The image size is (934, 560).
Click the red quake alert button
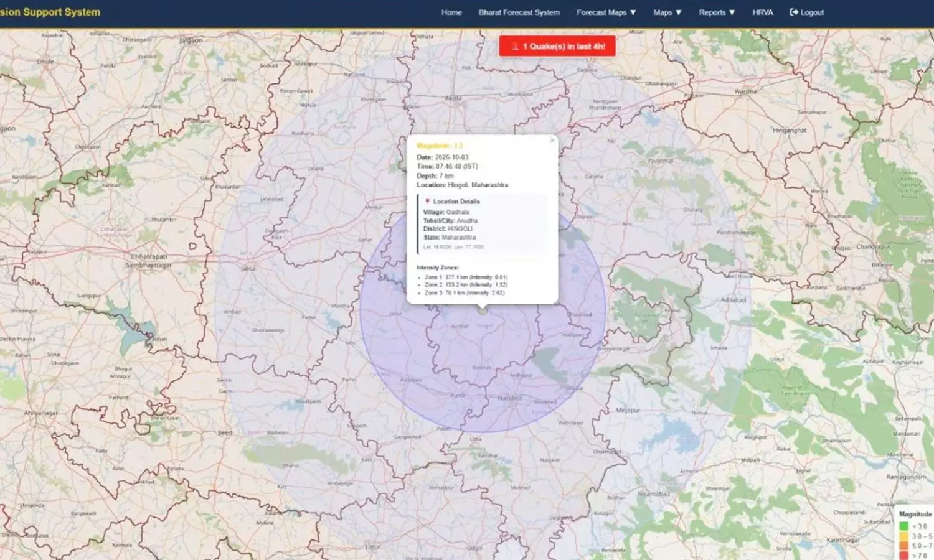point(557,46)
